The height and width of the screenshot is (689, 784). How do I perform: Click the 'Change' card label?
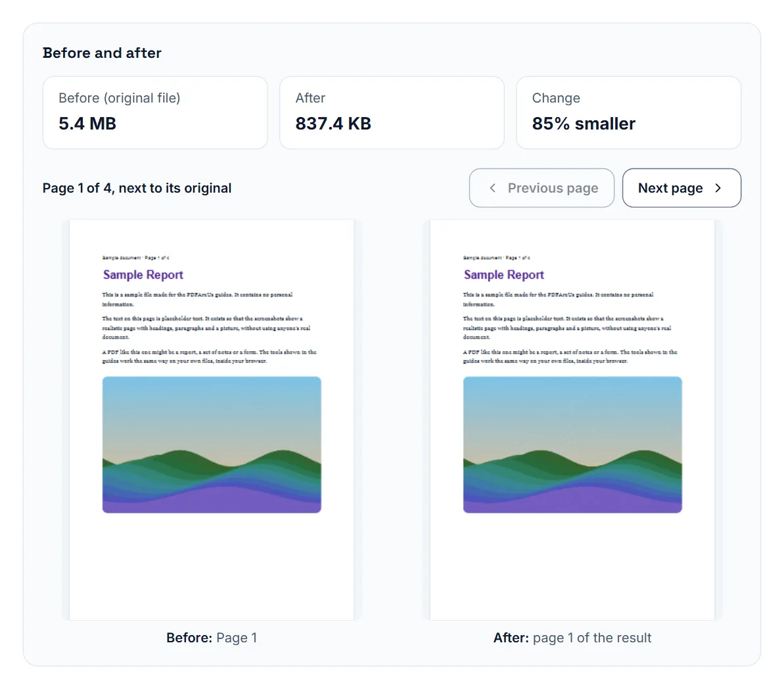556,98
